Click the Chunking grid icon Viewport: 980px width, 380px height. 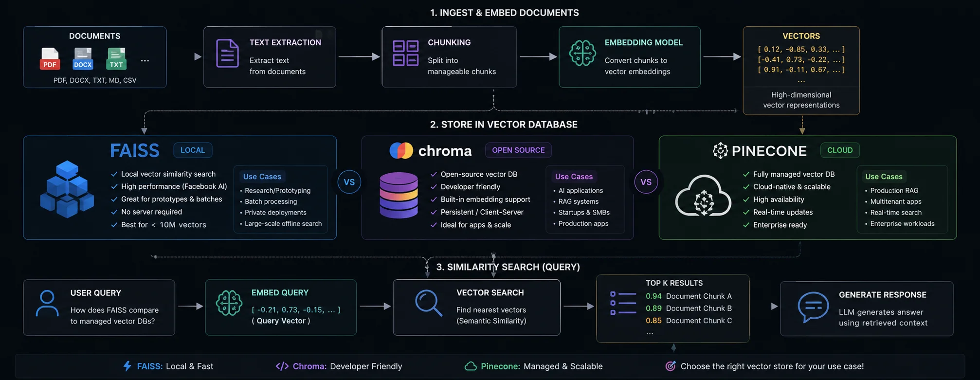point(405,53)
